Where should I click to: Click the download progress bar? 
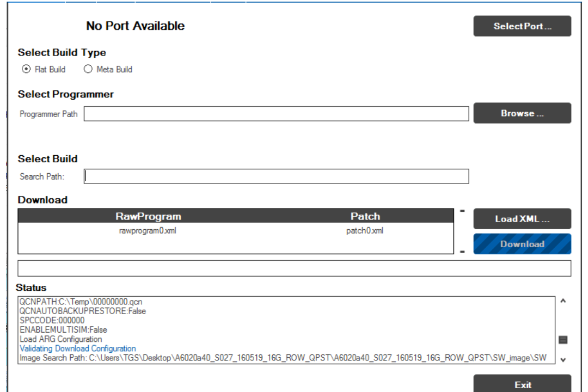(x=295, y=268)
